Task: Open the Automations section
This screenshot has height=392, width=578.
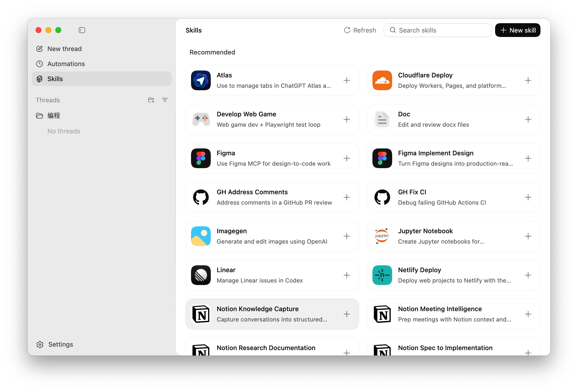Action: pos(66,64)
